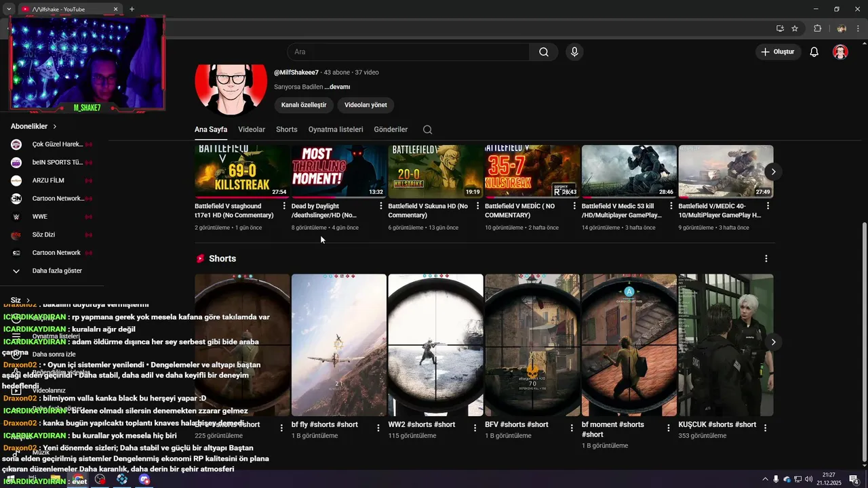Open Chrome extensions puzzle icon
The image size is (868, 488).
point(817,28)
